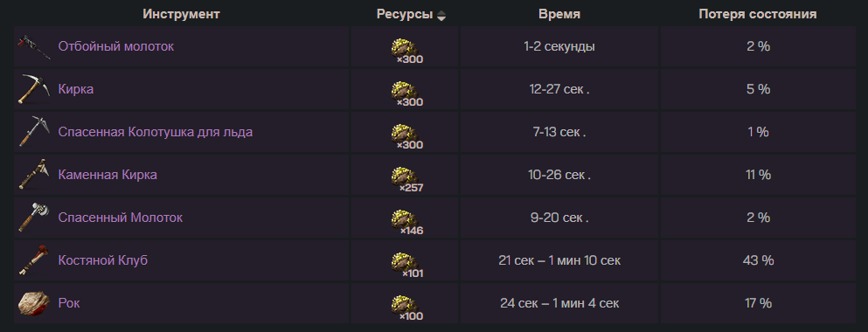
Task: Select the salvaged hammer icon
Action: pyautogui.click(x=35, y=218)
